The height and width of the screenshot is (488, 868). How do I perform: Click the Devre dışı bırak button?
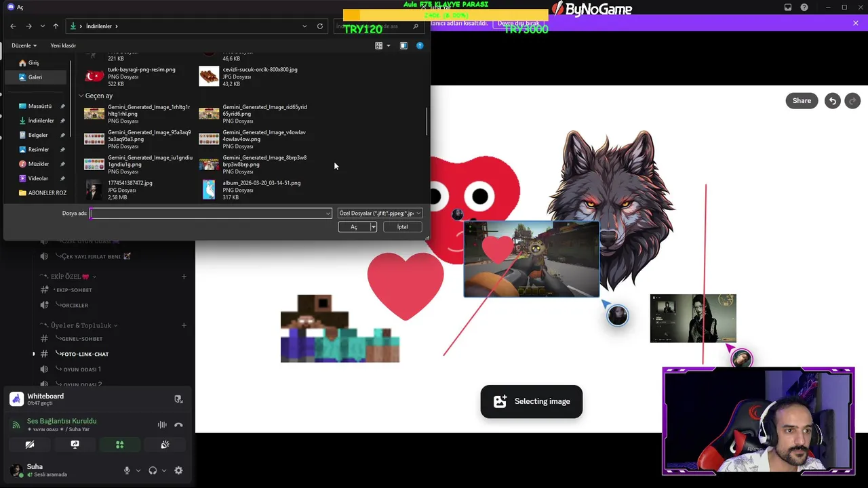click(x=519, y=23)
